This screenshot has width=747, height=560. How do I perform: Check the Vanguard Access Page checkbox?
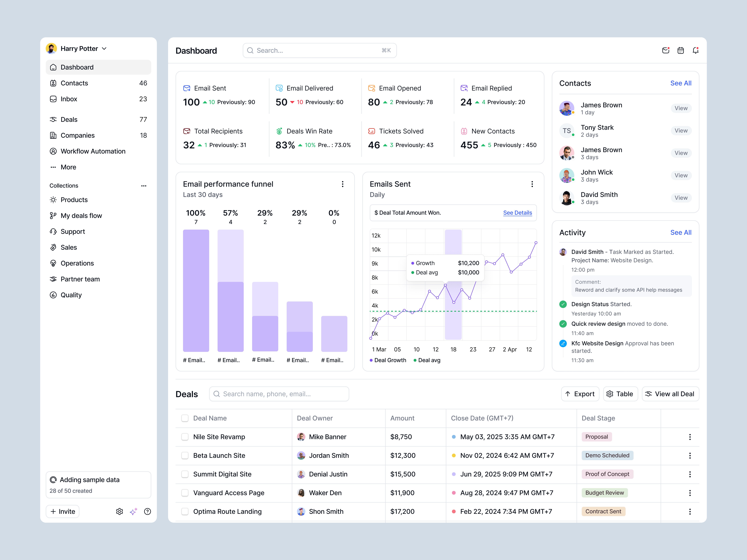pos(185,493)
